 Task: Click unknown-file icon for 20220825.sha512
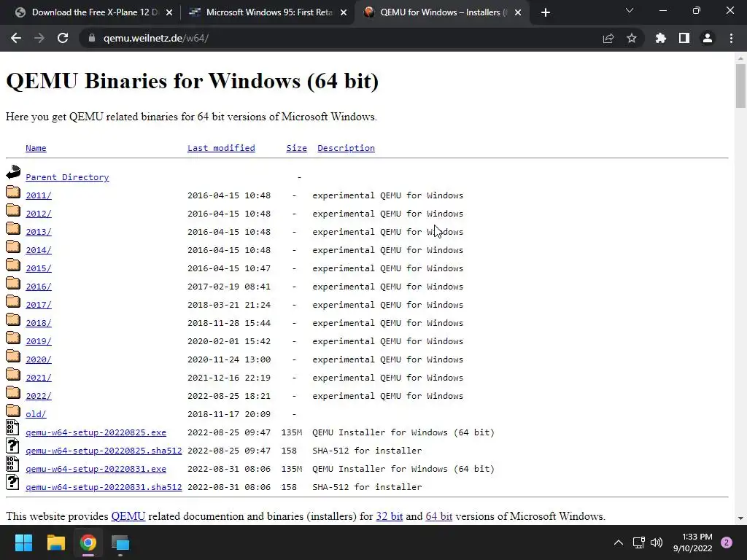coord(13,446)
